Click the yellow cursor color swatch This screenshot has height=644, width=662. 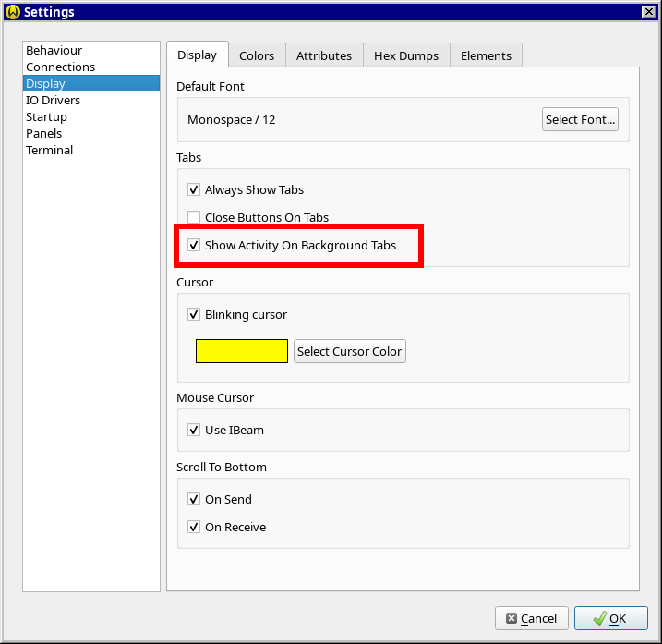coord(242,351)
